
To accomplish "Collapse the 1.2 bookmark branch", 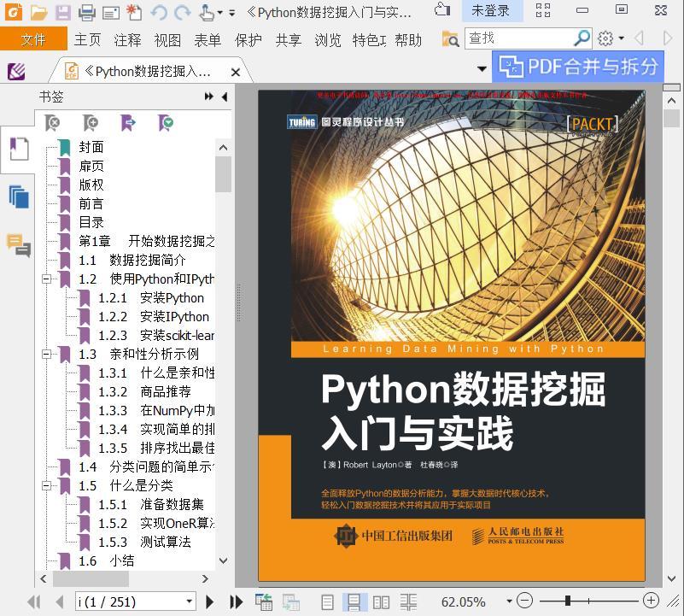I will (46, 279).
